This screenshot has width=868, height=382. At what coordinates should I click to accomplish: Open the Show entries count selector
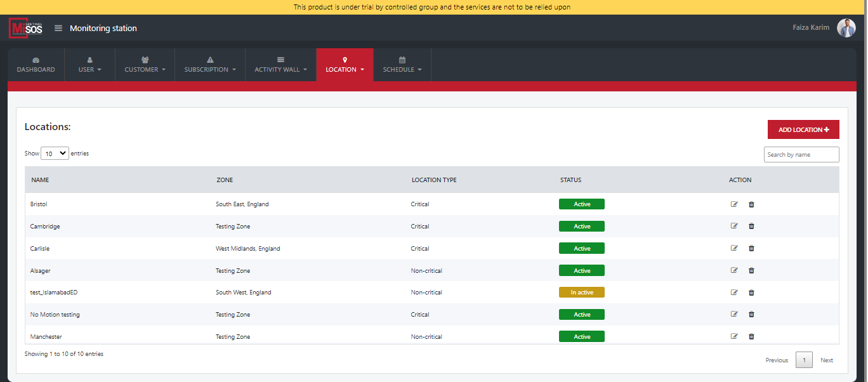55,154
